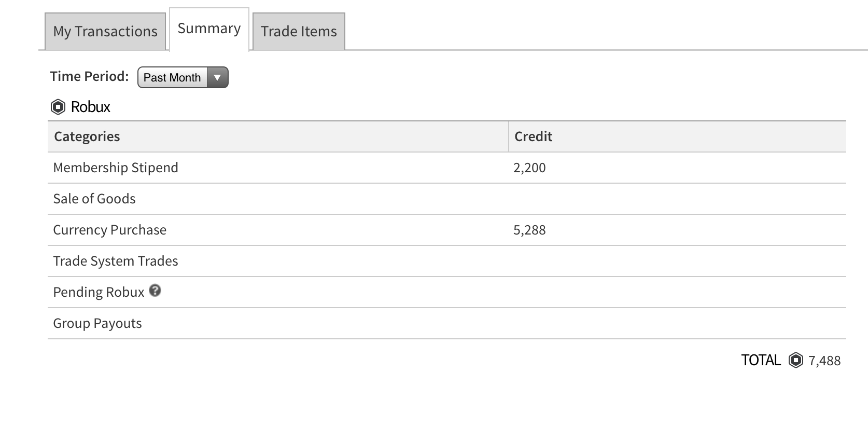The image size is (868, 427).
Task: Click the Credit column header
Action: pyautogui.click(x=533, y=136)
